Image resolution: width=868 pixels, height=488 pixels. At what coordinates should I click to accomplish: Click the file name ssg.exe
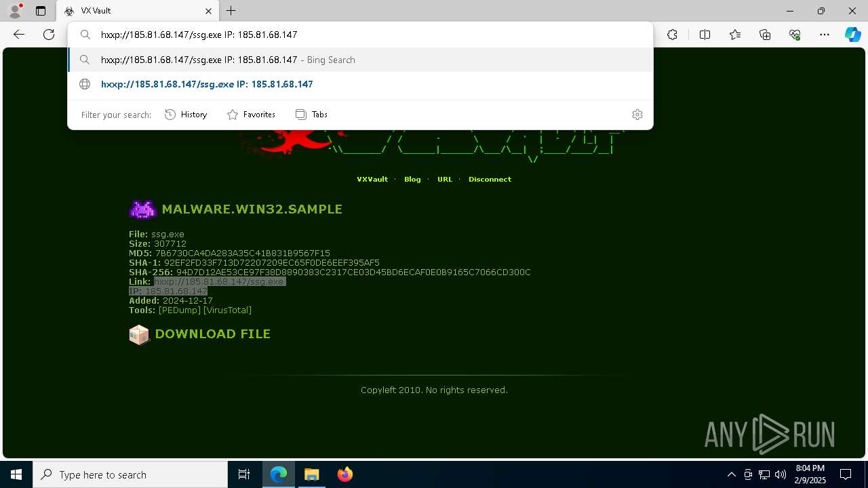(x=167, y=235)
